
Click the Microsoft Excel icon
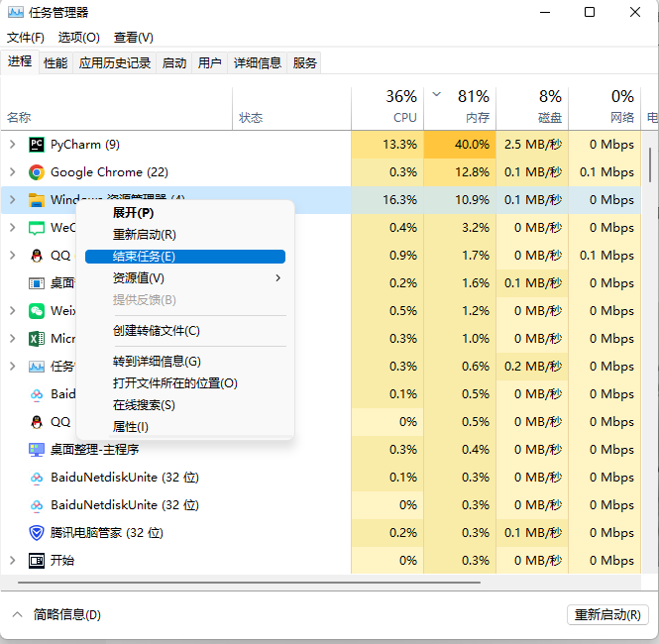pyautogui.click(x=37, y=339)
